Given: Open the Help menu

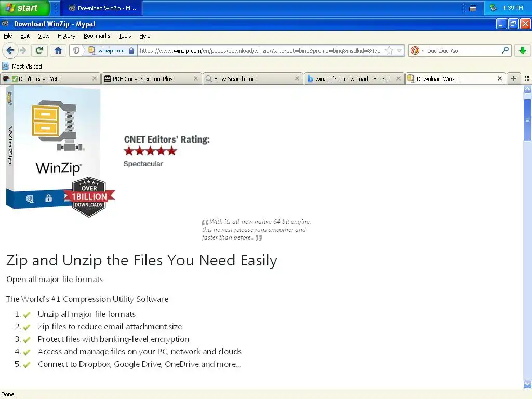Looking at the screenshot, I should pos(144,36).
